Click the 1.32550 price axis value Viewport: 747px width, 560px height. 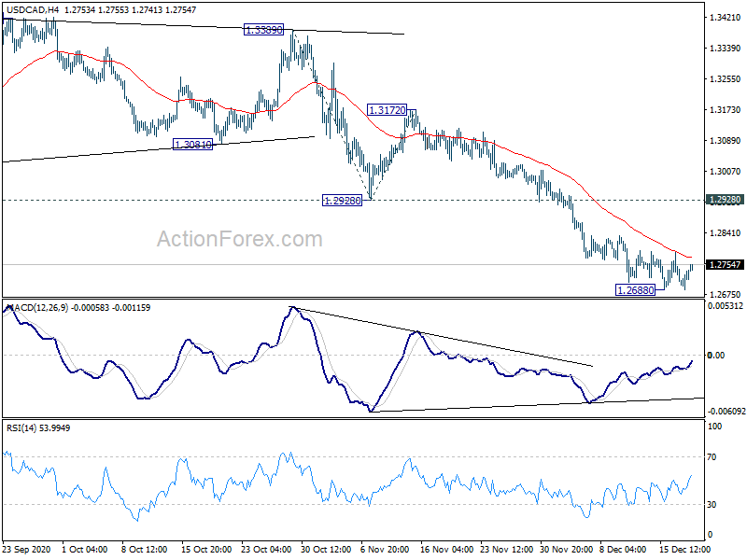tap(726, 79)
